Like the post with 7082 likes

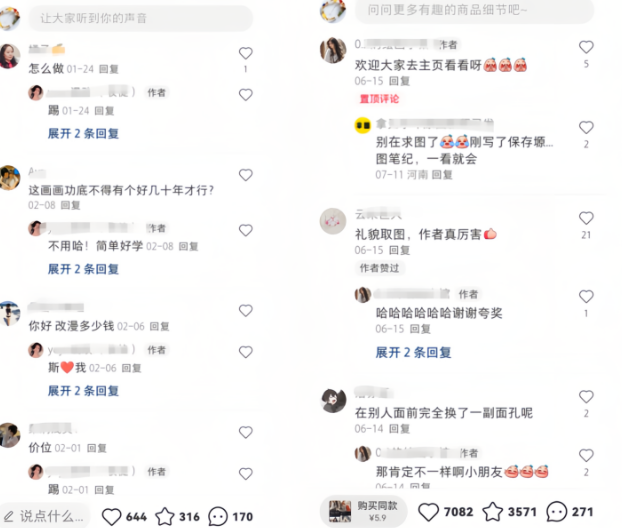pos(428,512)
